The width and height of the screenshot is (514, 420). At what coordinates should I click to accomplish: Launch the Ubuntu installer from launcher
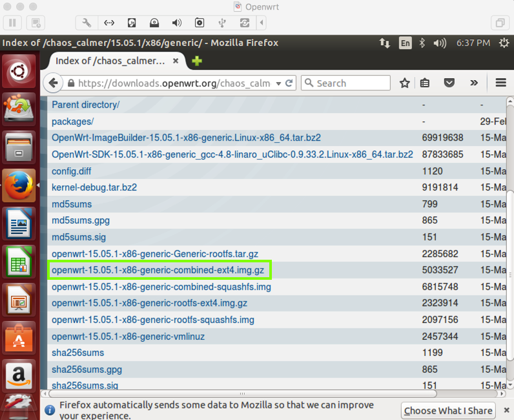pos(19,109)
